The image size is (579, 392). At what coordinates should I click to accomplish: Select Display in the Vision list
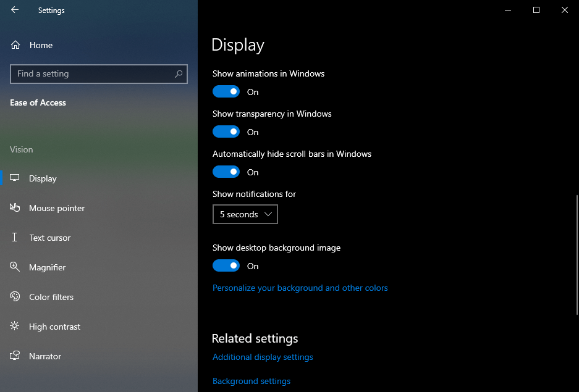(99, 178)
